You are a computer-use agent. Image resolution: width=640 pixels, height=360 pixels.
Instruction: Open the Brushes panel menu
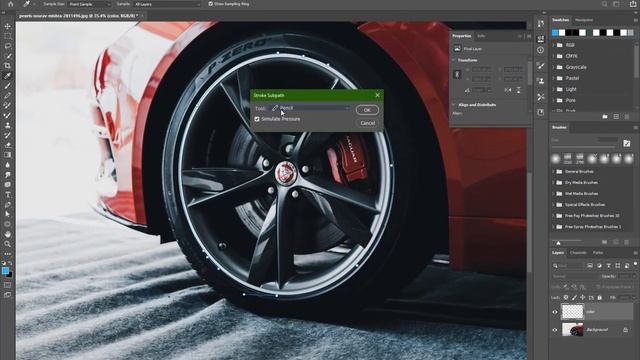[636, 128]
